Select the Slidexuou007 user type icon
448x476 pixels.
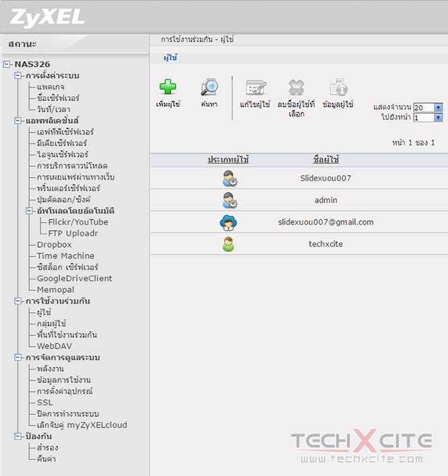coord(229,179)
